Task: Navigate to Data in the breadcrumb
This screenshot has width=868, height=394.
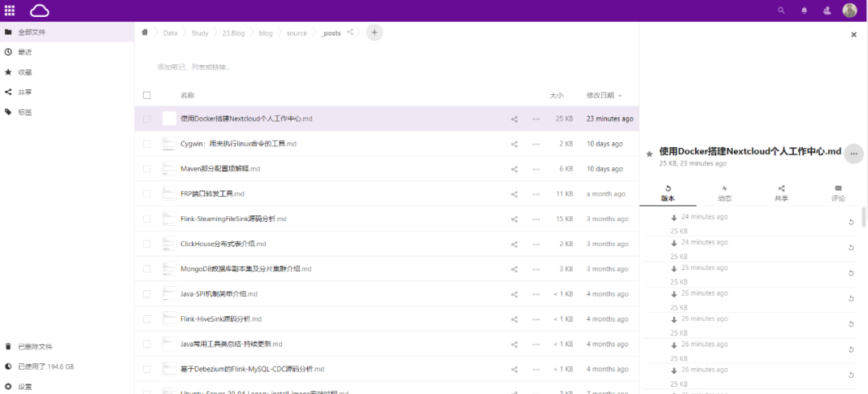Action: tap(170, 33)
